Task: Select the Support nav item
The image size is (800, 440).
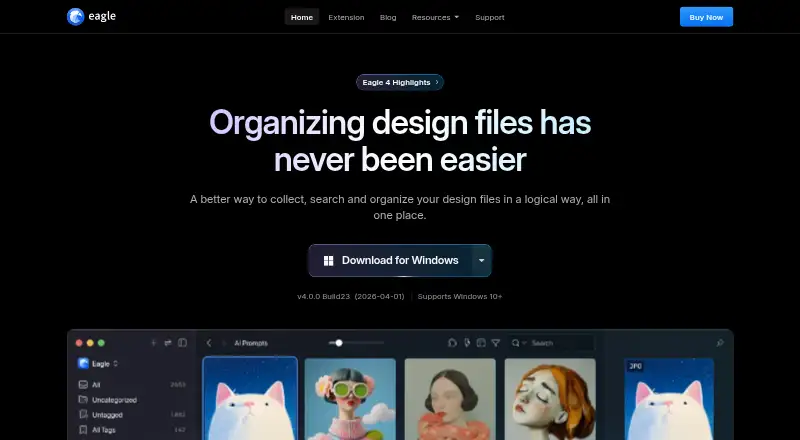Action: click(490, 17)
